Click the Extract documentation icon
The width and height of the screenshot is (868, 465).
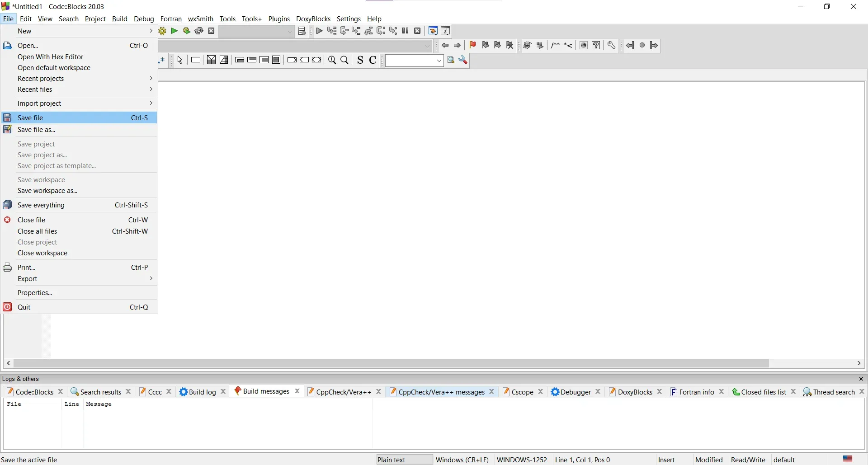click(541, 46)
